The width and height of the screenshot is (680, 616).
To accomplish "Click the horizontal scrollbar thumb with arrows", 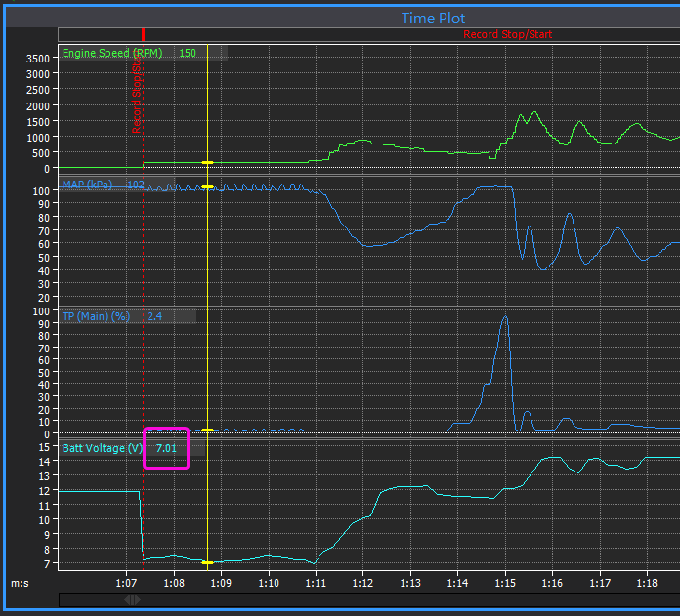I will click(x=132, y=600).
